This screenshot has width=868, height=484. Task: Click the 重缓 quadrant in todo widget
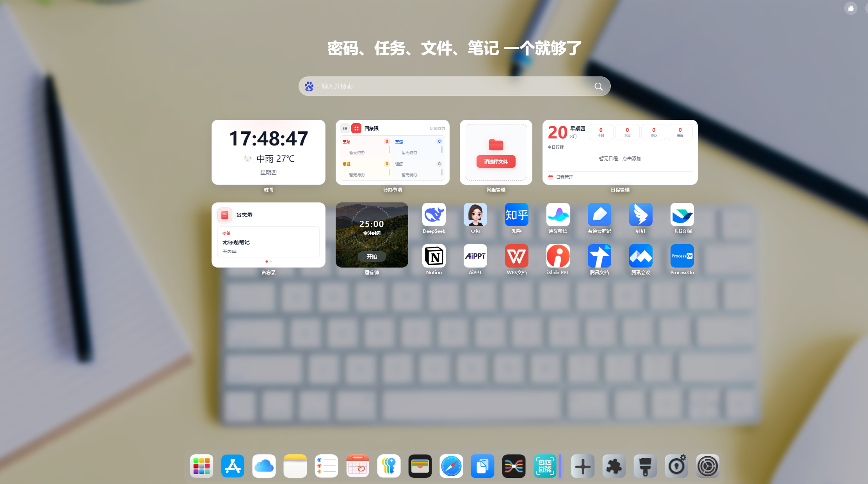click(x=418, y=147)
